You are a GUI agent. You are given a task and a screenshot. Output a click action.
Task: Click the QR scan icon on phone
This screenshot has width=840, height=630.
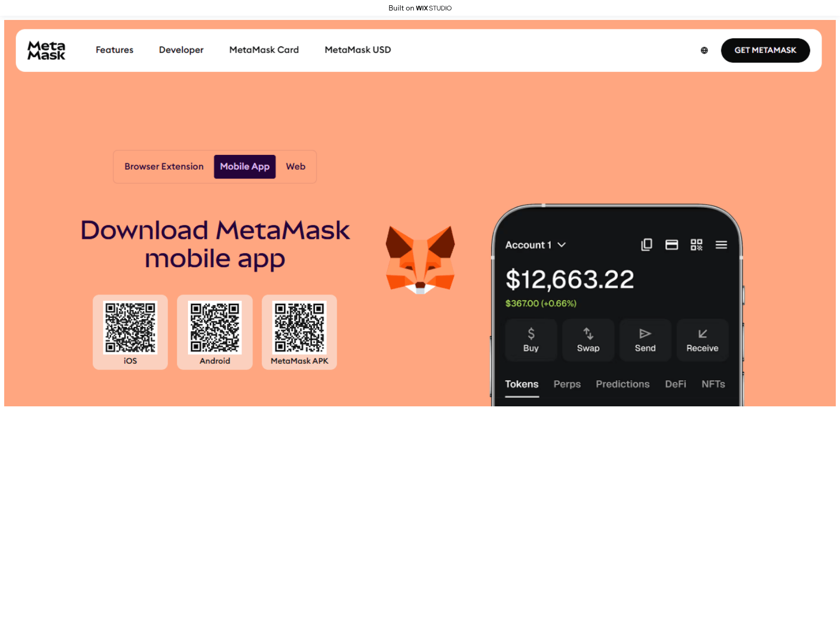tap(696, 245)
